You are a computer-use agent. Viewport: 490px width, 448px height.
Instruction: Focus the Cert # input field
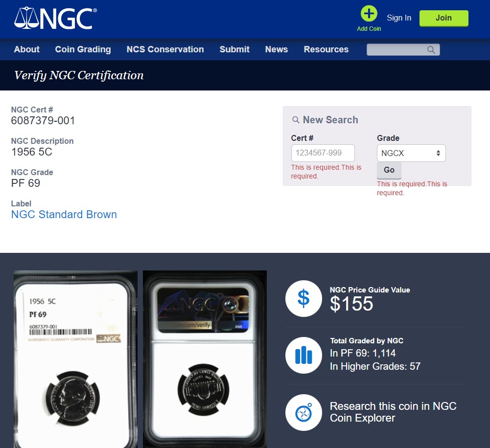pyautogui.click(x=323, y=153)
